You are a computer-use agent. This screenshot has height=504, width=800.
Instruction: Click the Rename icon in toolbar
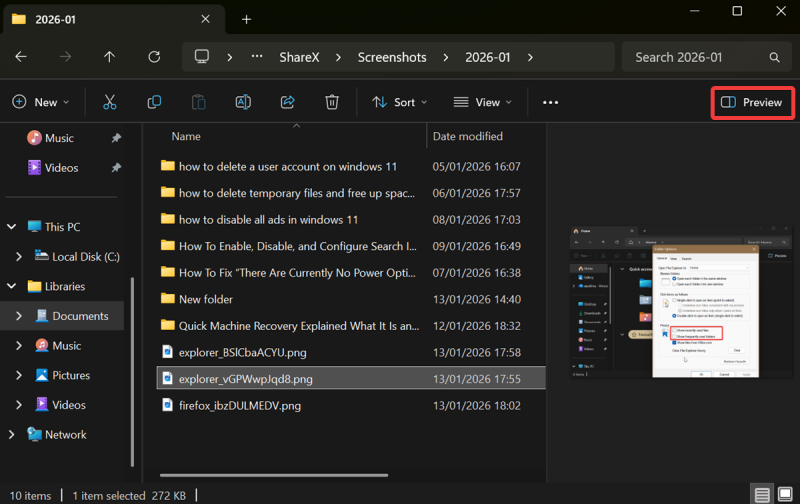[243, 102]
